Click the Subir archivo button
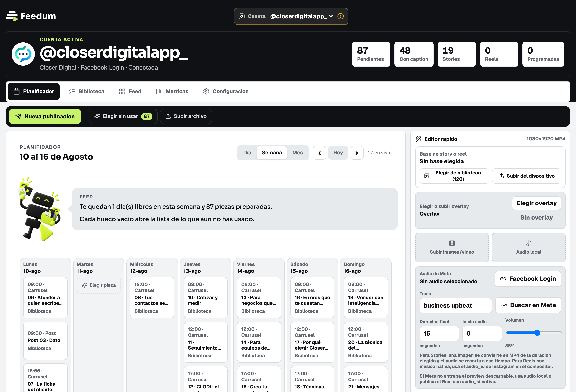Viewport: 576px width, 392px height. click(186, 116)
